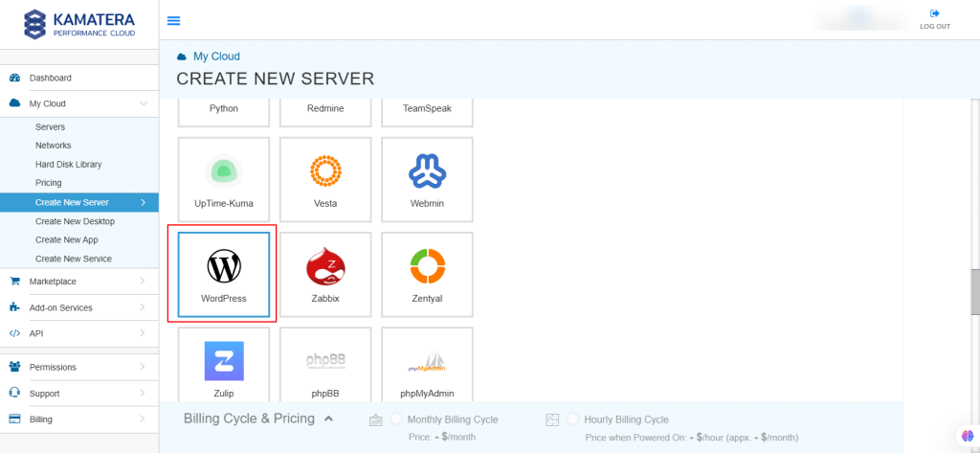Screen dimensions: 980x453
Task: Click the Permissions users icon
Action: (15, 367)
